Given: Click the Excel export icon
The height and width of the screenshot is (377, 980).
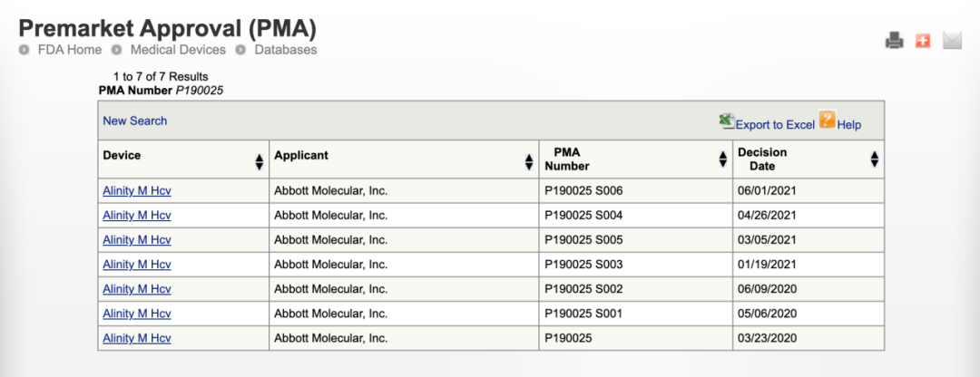Looking at the screenshot, I should click(x=726, y=121).
